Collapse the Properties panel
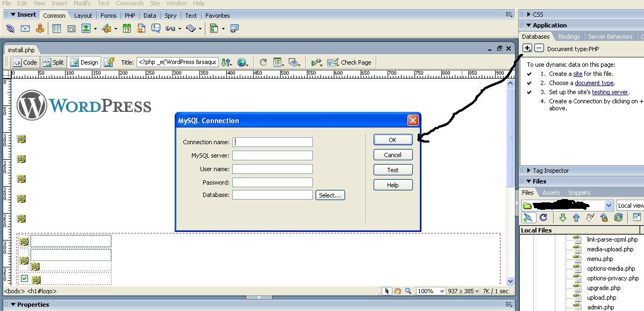Screen dimensions: 644x311 (x=13, y=305)
